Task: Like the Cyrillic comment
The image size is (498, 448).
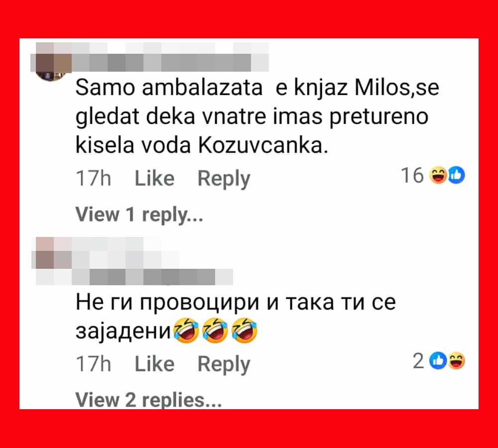Action: pos(155,363)
